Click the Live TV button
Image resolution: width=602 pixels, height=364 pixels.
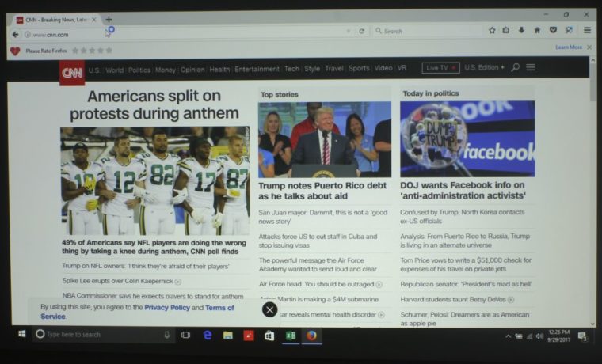(440, 68)
